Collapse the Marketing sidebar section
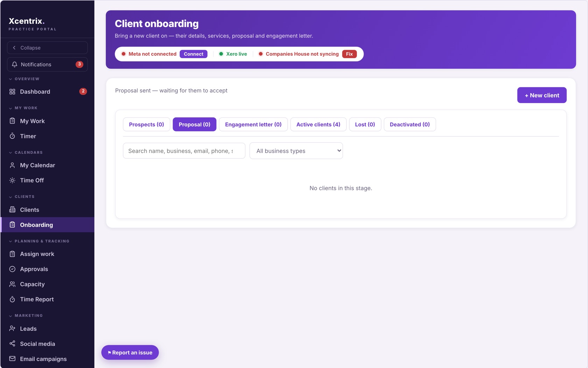Viewport: 588px width, 368px height. click(26, 315)
